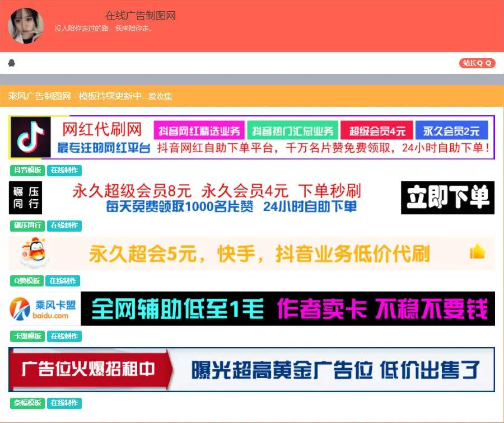Click the 乘风卡盟 baidu.com logo
The image size is (504, 423).
(x=44, y=309)
